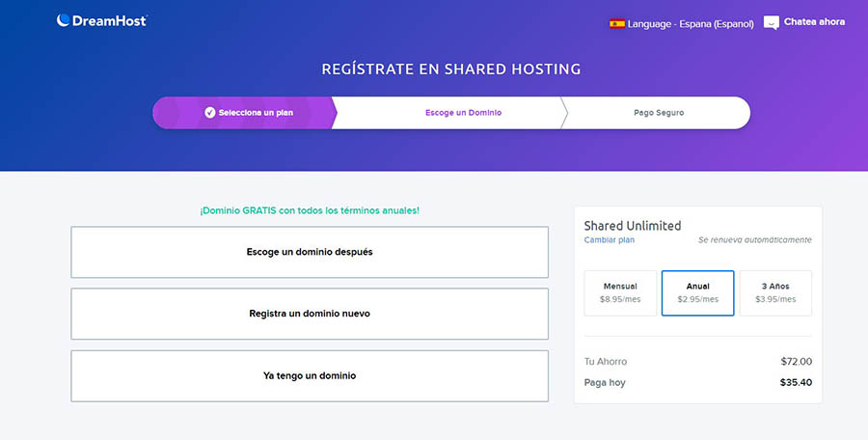Select Ya tengo un dominio option

click(x=310, y=375)
